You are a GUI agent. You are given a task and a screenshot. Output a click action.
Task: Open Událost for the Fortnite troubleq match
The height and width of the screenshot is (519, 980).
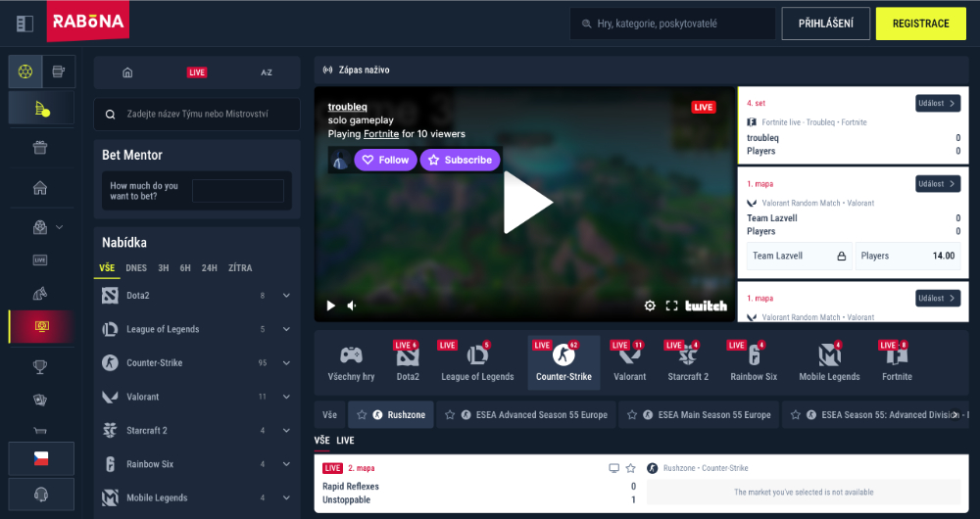click(938, 103)
